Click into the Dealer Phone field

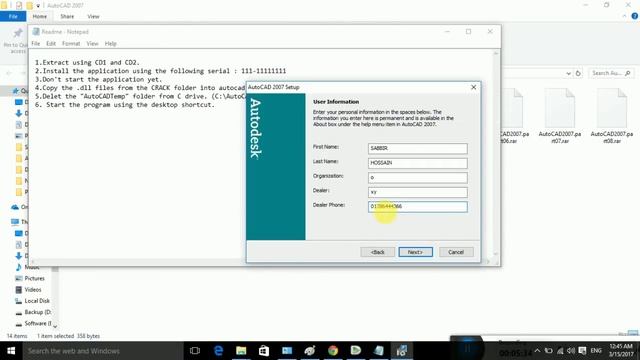coord(418,207)
